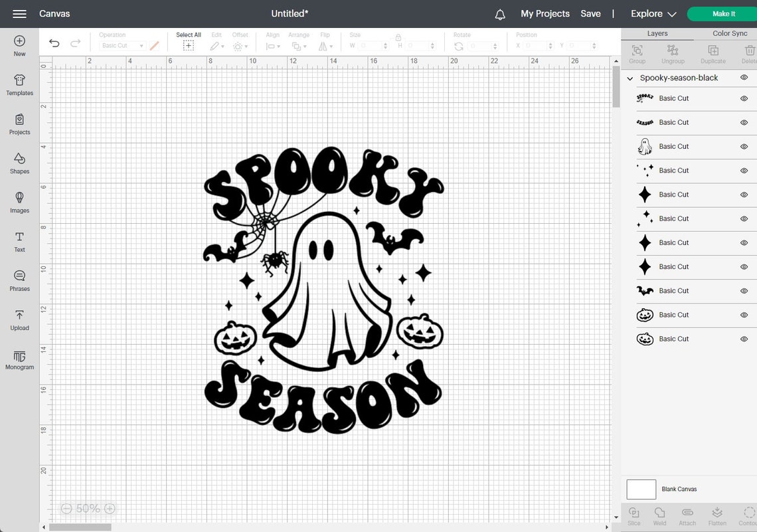Switch to the Color Sync tab
The image size is (757, 532).
729,33
